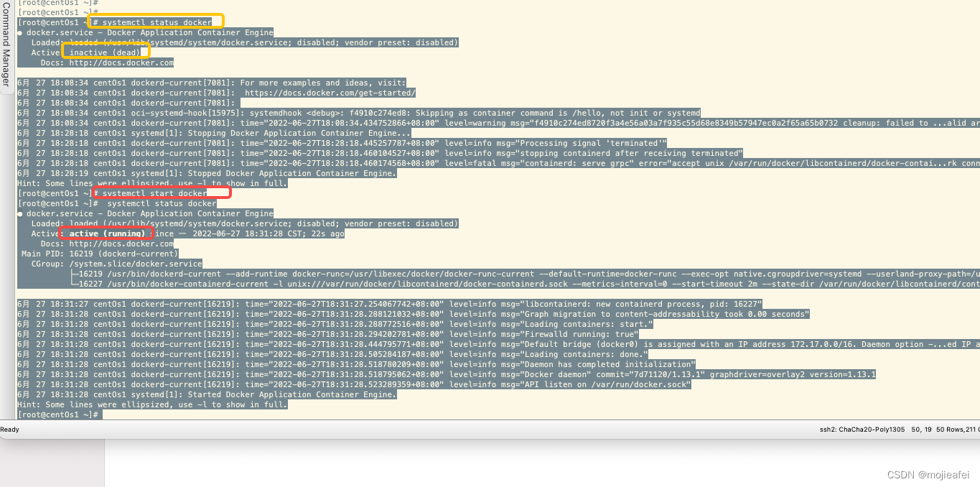Click 'ssh2: ChaCha20-Poly1305' in status bar
Viewport: 980px width, 487px height.
click(x=861, y=430)
